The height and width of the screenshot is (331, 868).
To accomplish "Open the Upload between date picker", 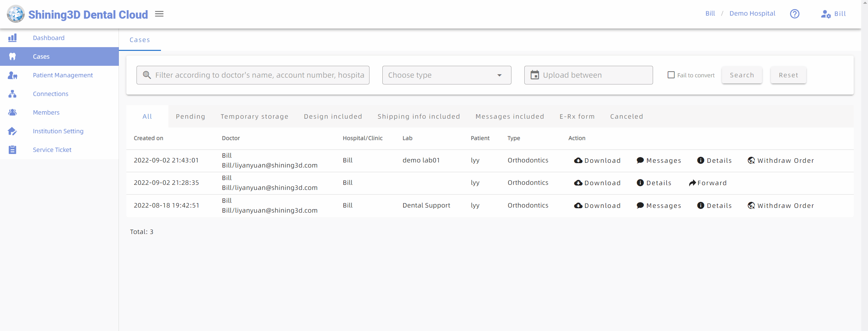I will (588, 75).
